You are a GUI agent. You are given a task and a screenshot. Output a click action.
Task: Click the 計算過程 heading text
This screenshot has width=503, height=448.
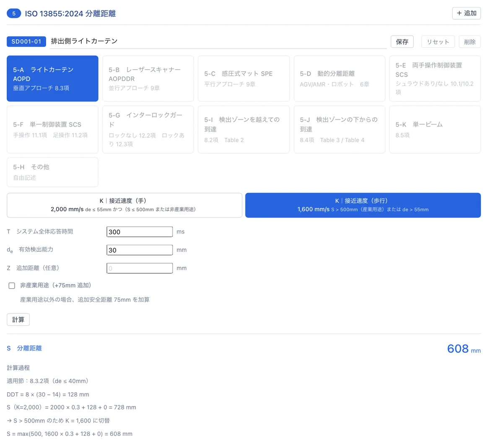[x=18, y=368]
